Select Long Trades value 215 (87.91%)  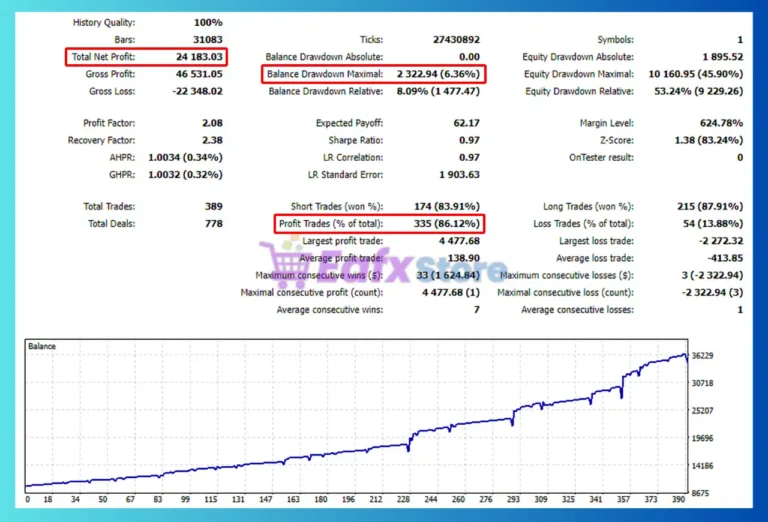point(710,206)
